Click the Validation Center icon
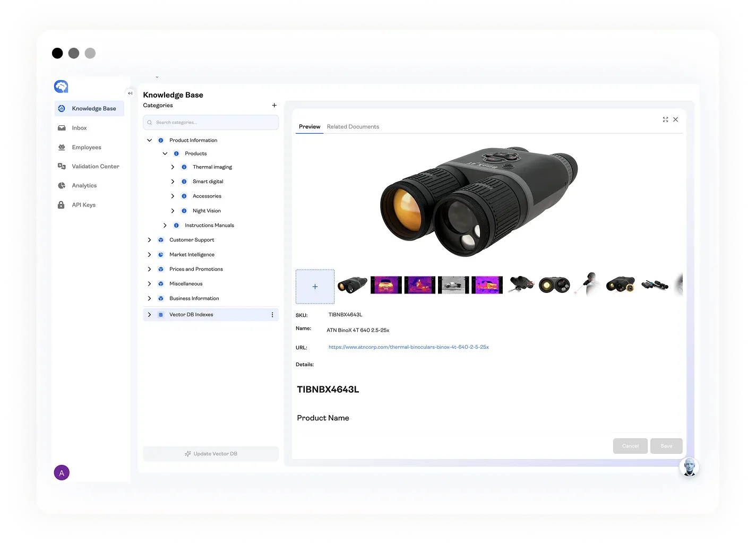The width and height of the screenshot is (756, 544). click(62, 166)
